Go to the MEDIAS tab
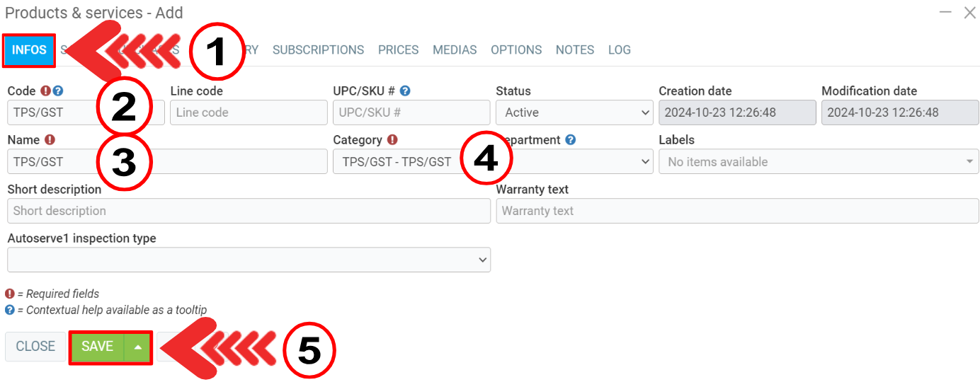Screen dimensions: 980x382 click(455, 50)
